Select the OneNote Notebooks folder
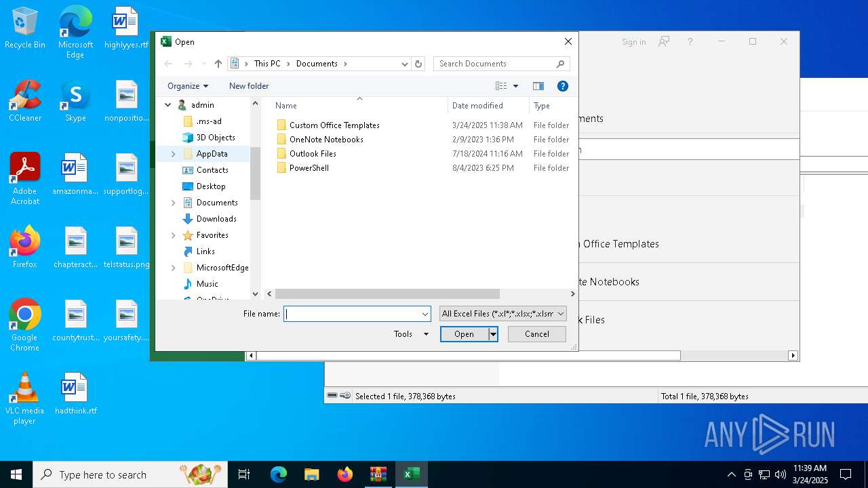The image size is (868, 488). click(x=326, y=140)
